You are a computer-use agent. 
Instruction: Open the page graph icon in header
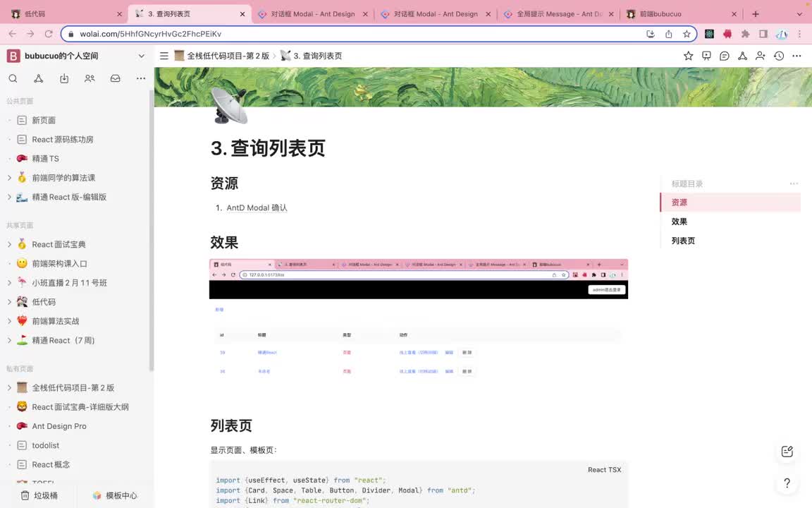click(x=743, y=56)
